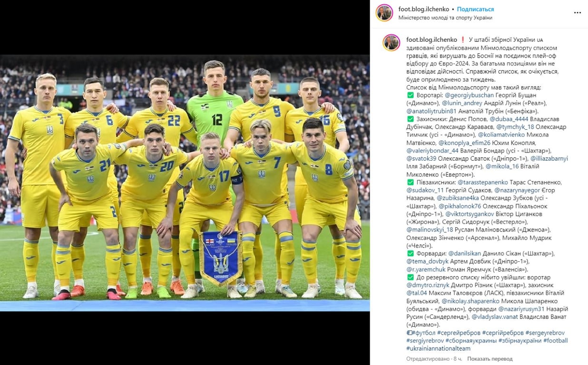
Task: Open the @lunin_andrey profile mention
Action: [x=462, y=103]
